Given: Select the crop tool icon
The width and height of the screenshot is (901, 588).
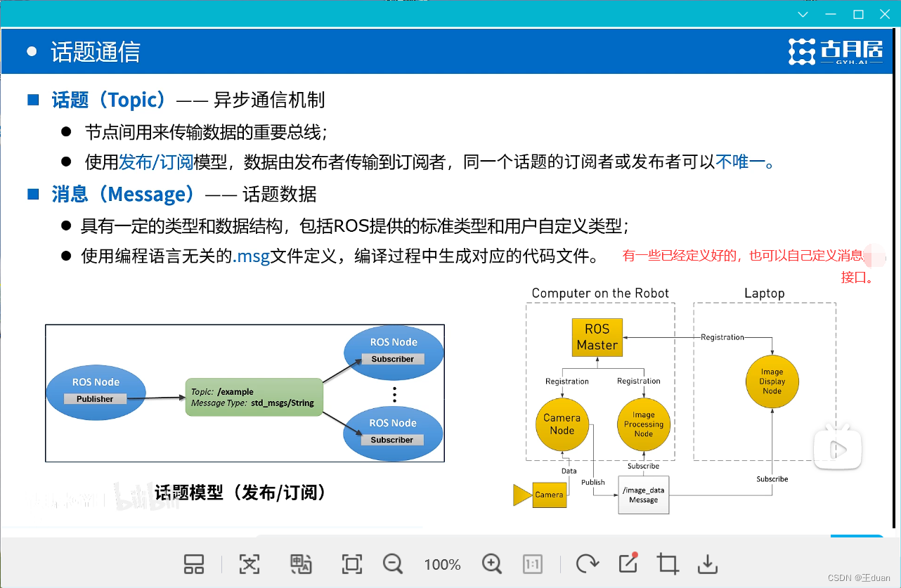Looking at the screenshot, I should pyautogui.click(x=667, y=564).
